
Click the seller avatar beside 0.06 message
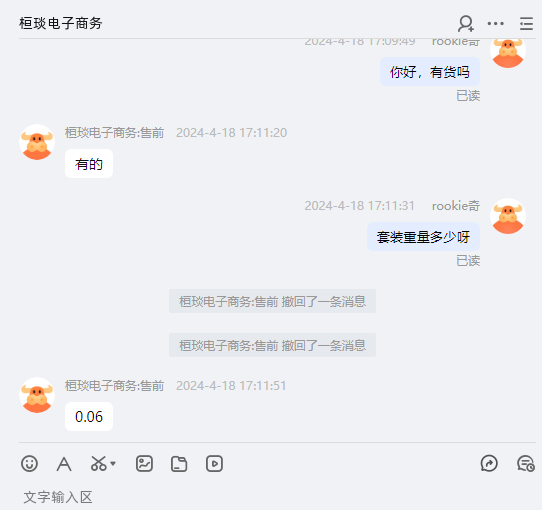pyautogui.click(x=37, y=395)
